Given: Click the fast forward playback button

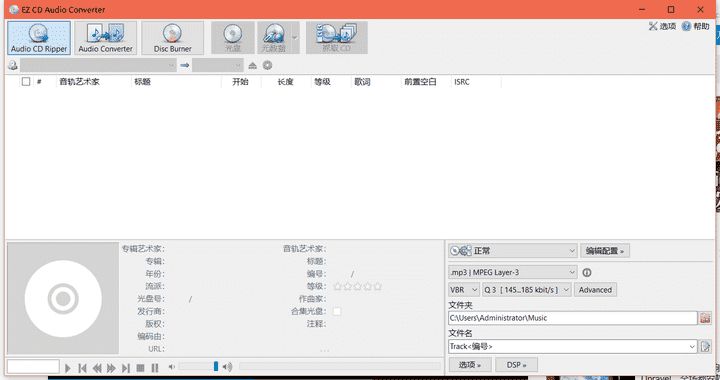Looking at the screenshot, I should click(111, 368).
